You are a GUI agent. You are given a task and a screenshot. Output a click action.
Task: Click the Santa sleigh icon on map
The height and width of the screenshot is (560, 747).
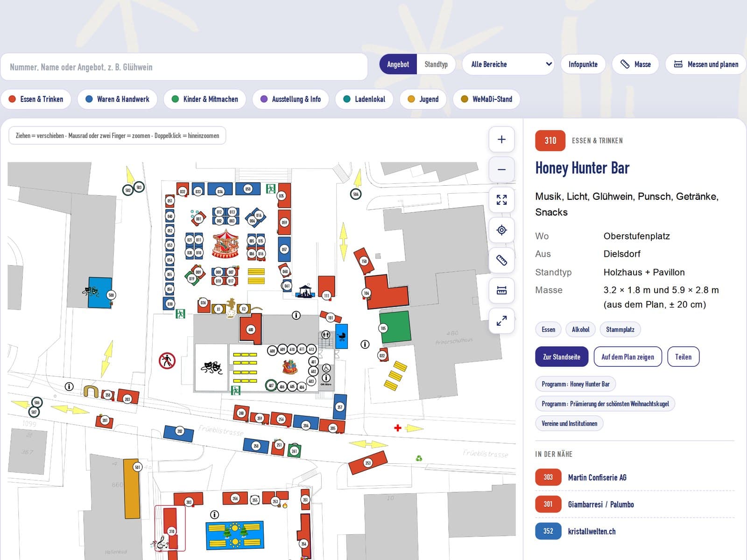click(x=290, y=367)
